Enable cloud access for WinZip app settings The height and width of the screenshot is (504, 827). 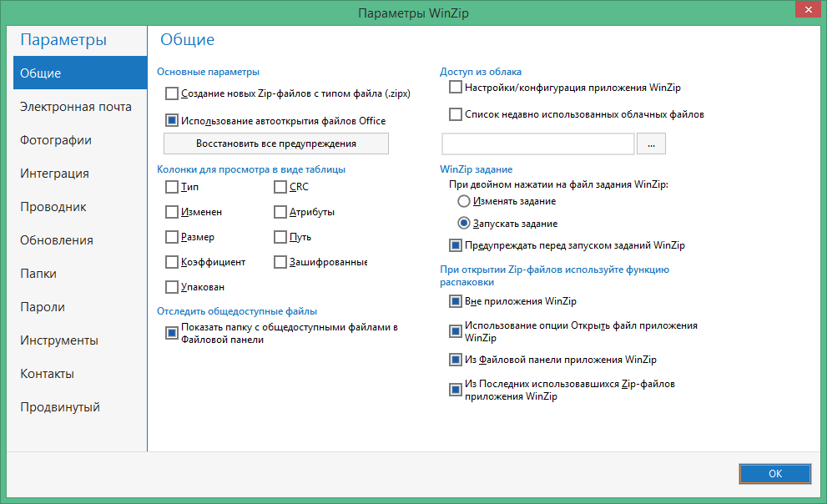456,87
